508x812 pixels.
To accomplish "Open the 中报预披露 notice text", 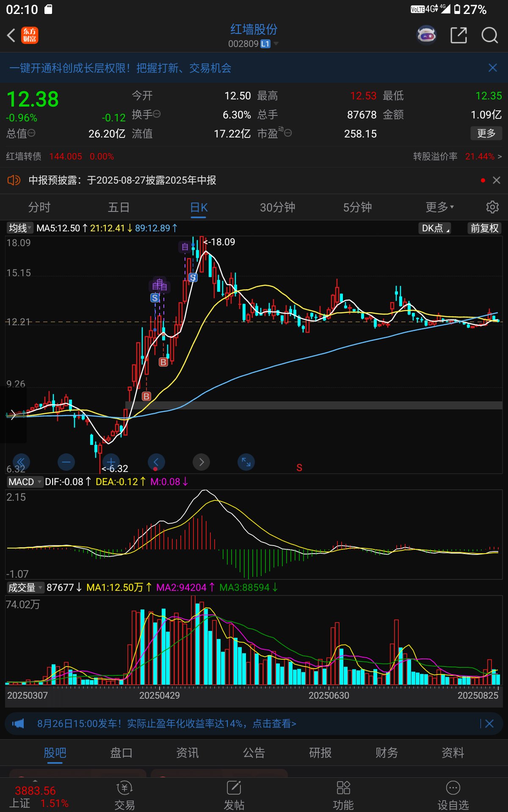I will [x=122, y=180].
